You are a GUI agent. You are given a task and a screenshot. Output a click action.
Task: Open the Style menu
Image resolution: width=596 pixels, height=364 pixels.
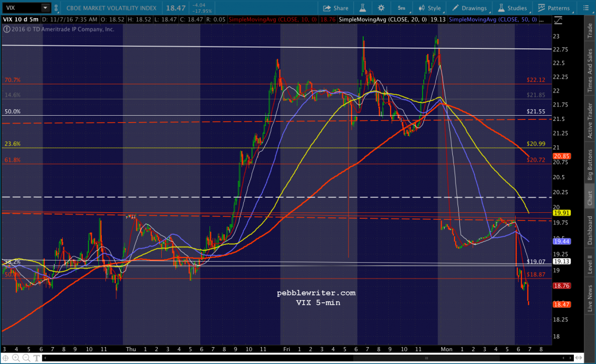(430, 8)
